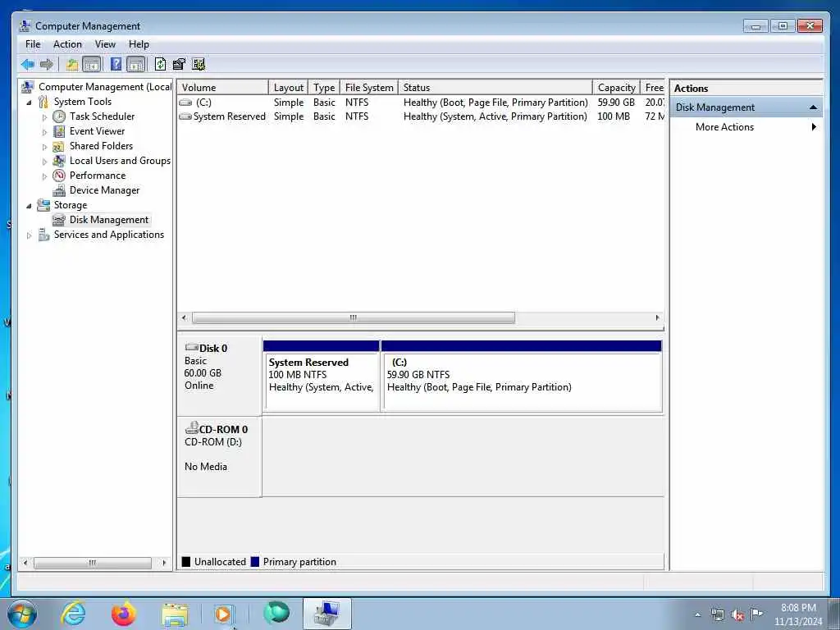Click the muted volume tray icon
The image size is (840, 630).
pyautogui.click(x=737, y=614)
